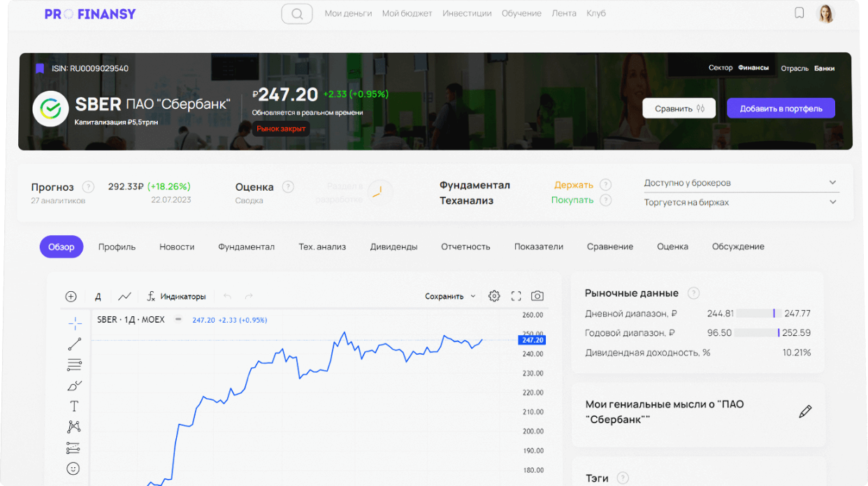
Task: Open help icon next to Прогноз
Action: (88, 187)
